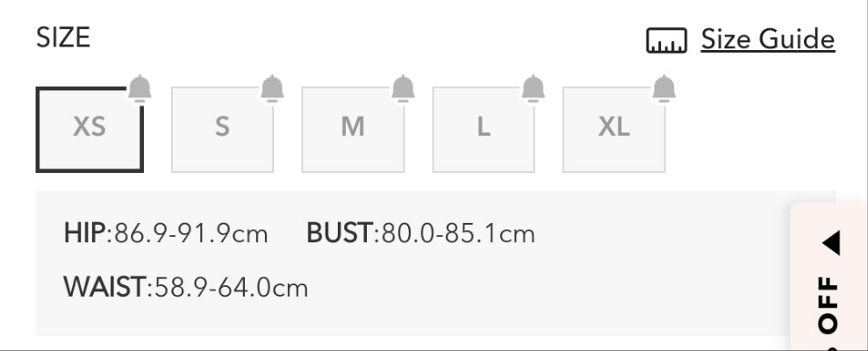Viewport: 868px width, 351px height.
Task: Choose size XL
Action: 613,128
